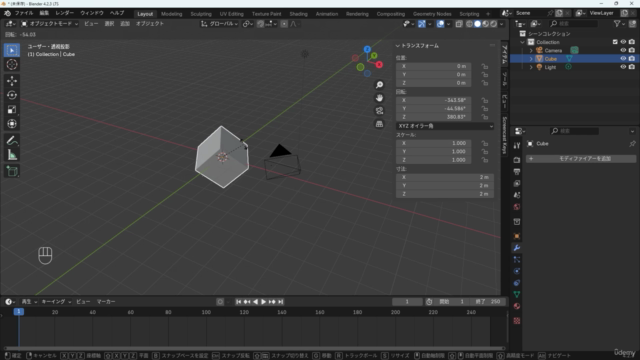Screen dimensions: 640x360
Task: Switch perspective/orthographic grid icon
Action: pyautogui.click(x=379, y=124)
